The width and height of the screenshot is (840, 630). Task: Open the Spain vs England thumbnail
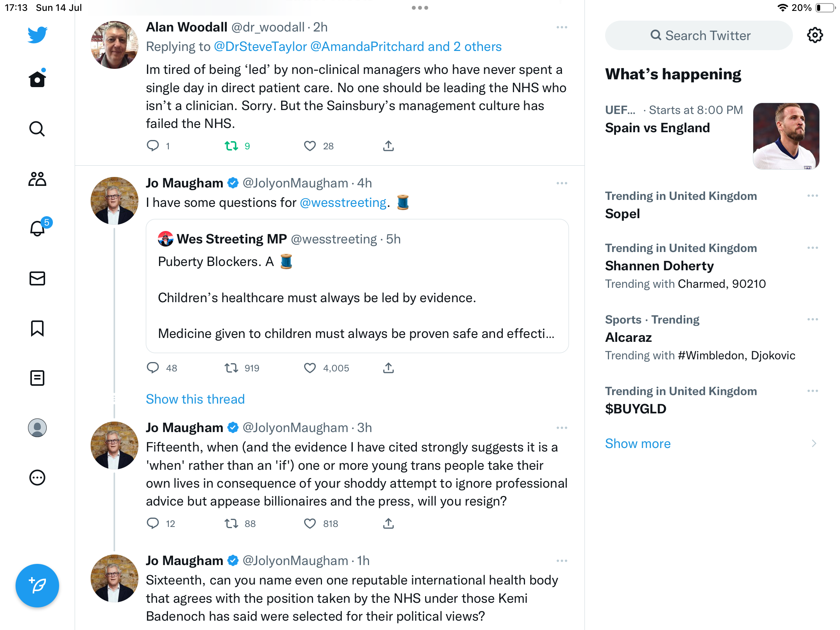tap(786, 136)
